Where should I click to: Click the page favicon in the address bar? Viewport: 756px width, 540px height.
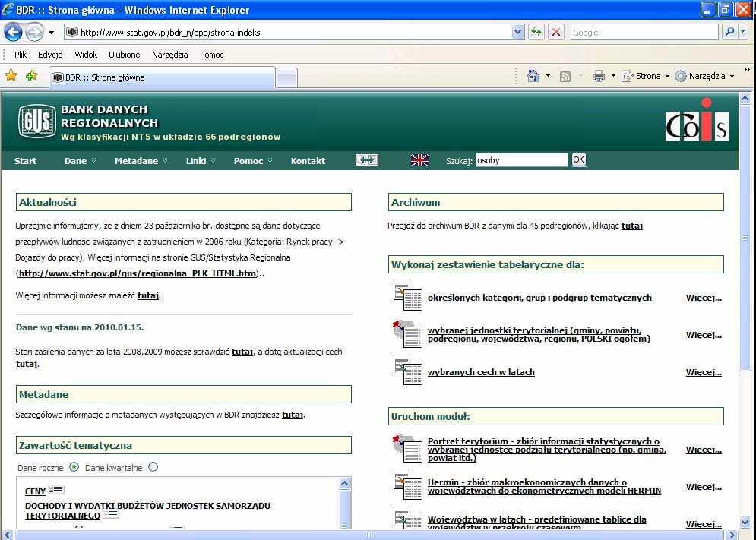click(72, 33)
